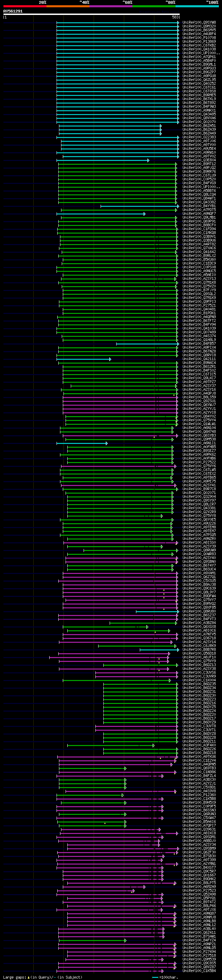The image size is (222, 980).
Task: Select the UniRef100_A9PJQ2 label
Action: pos(199,168)
